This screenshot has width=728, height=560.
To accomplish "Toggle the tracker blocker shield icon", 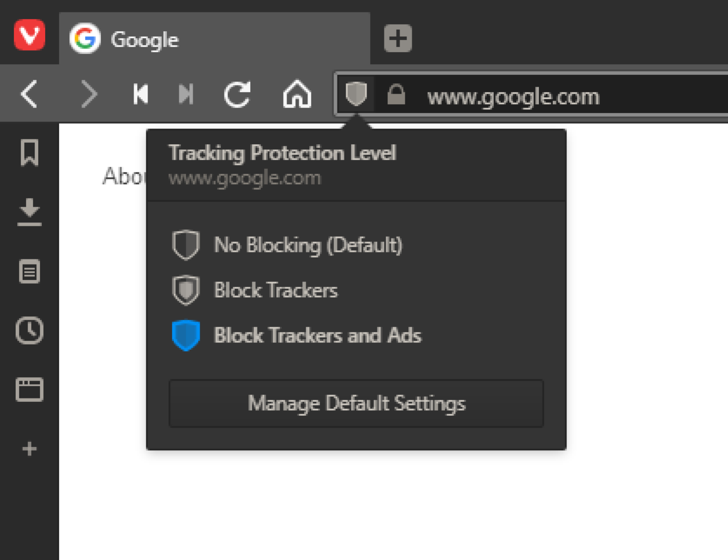I will (x=356, y=94).
